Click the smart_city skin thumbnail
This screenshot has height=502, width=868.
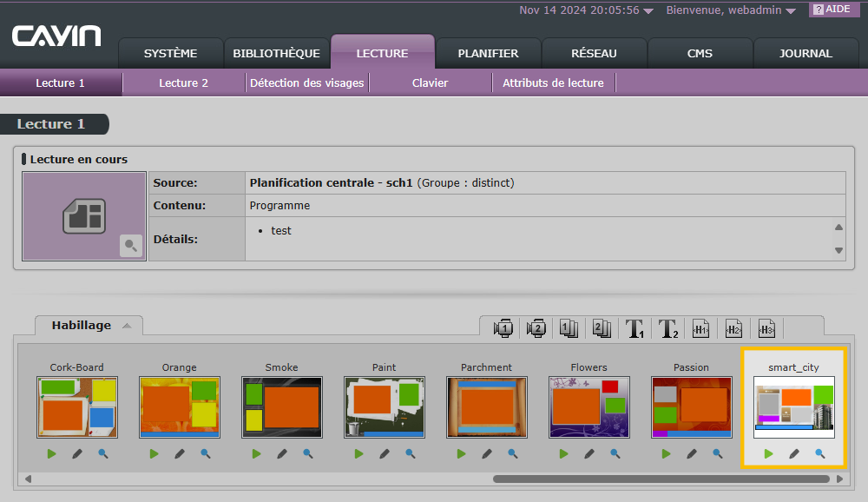[x=794, y=407]
